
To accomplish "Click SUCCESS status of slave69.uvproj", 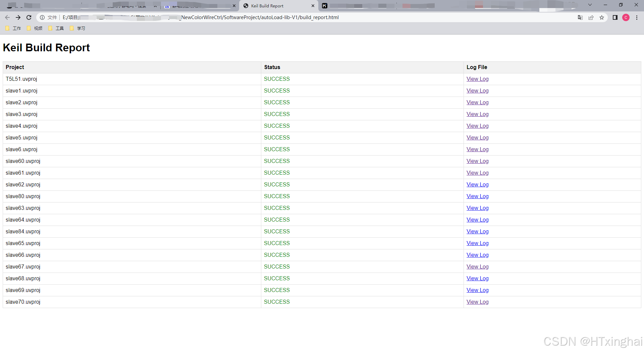I will click(x=277, y=290).
